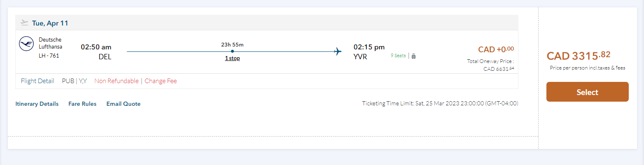Viewport: 644px width, 165px height.
Task: Click the PUB fare type label
Action: tap(68, 81)
